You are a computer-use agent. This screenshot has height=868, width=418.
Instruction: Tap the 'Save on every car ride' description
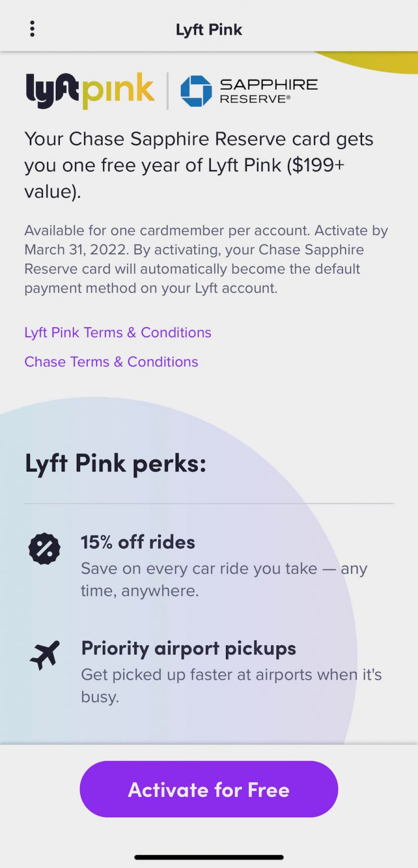click(224, 579)
